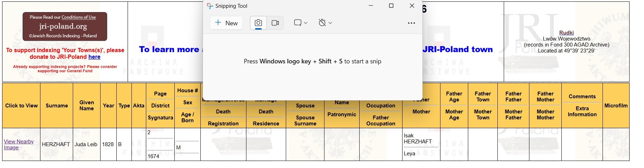Click the 'To learn more' blue heading

point(169,50)
